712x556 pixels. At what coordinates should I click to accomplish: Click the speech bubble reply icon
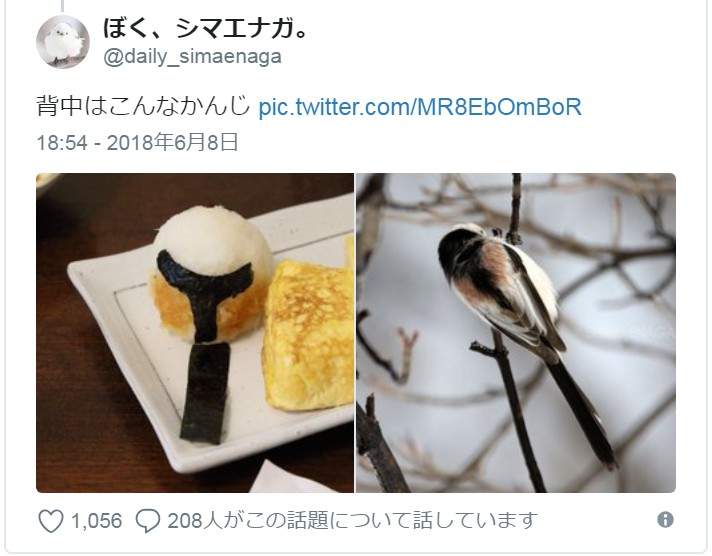click(x=148, y=521)
